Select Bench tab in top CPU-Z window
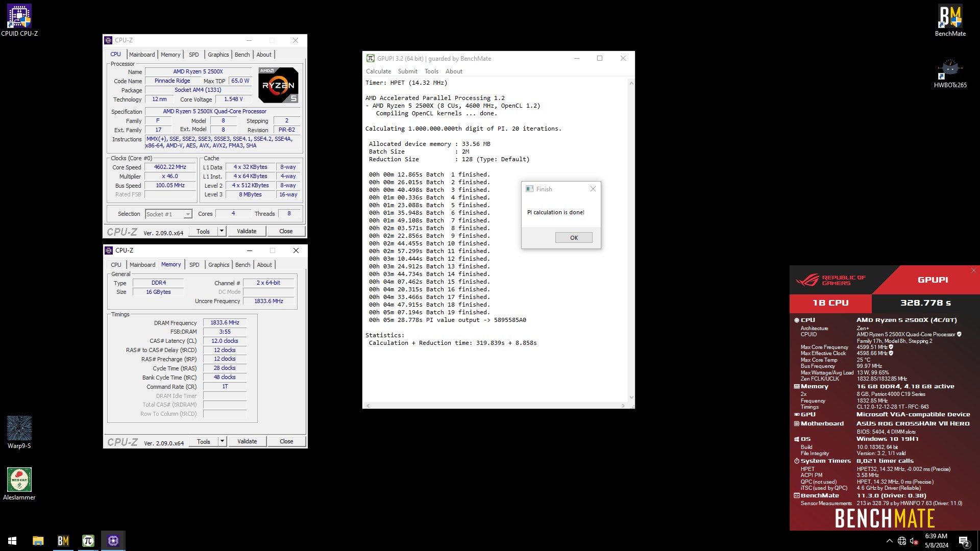The width and height of the screenshot is (980, 551). [242, 55]
